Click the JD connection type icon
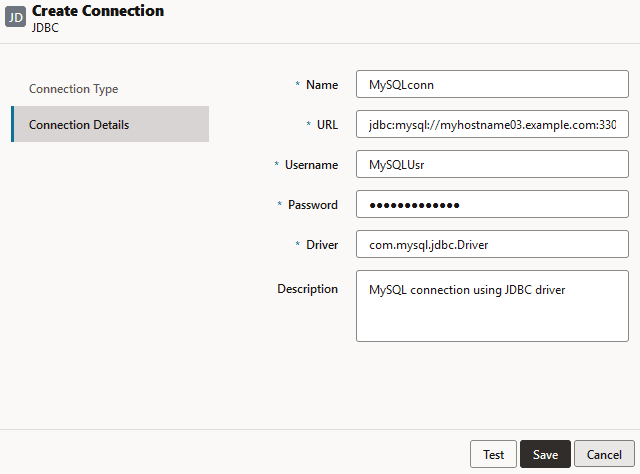This screenshot has width=640, height=474. click(x=16, y=17)
